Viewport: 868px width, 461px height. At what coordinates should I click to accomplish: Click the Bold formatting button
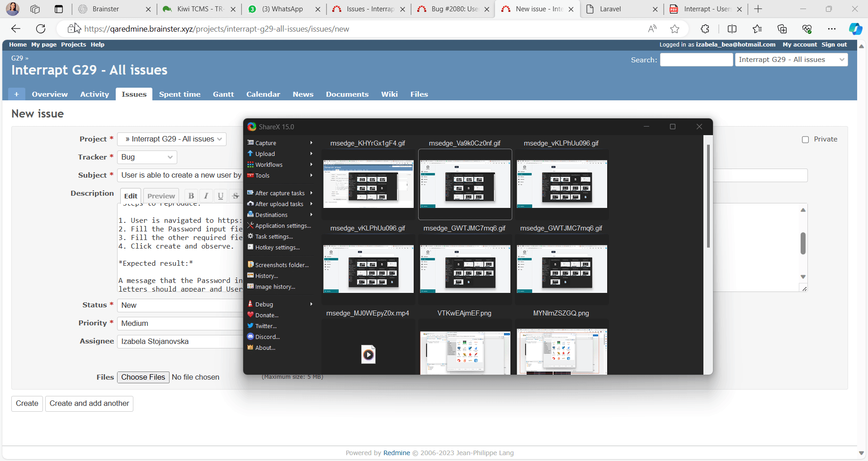pos(191,196)
